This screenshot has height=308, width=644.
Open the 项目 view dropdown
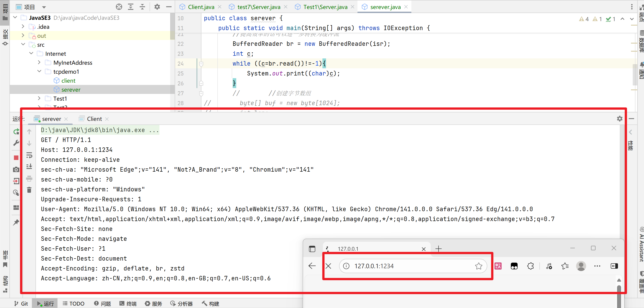tap(44, 7)
